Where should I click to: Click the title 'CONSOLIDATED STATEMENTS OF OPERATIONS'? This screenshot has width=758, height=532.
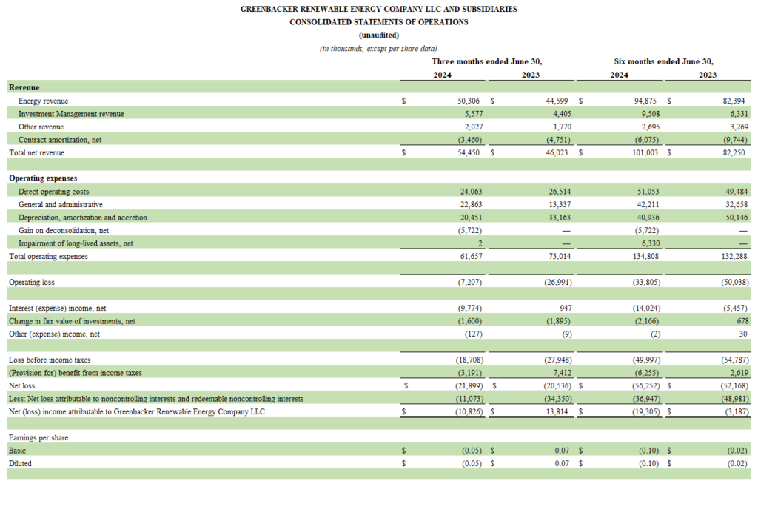tap(378, 22)
